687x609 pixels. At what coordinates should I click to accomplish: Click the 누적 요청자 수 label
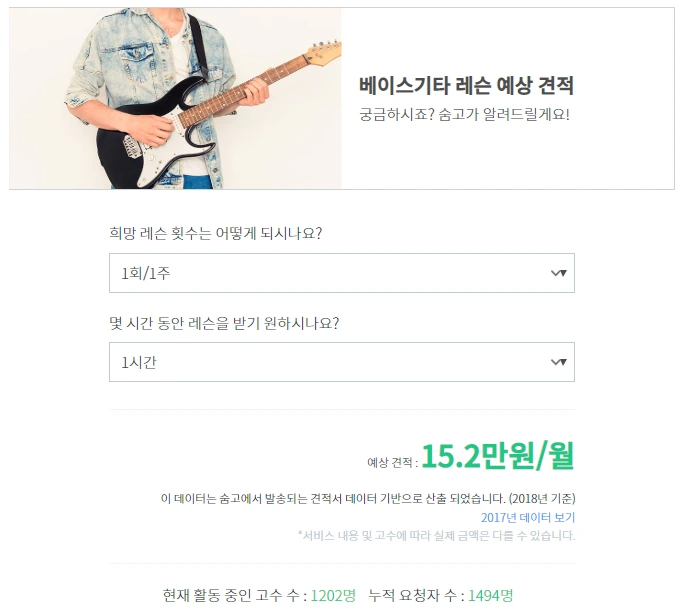(416, 595)
